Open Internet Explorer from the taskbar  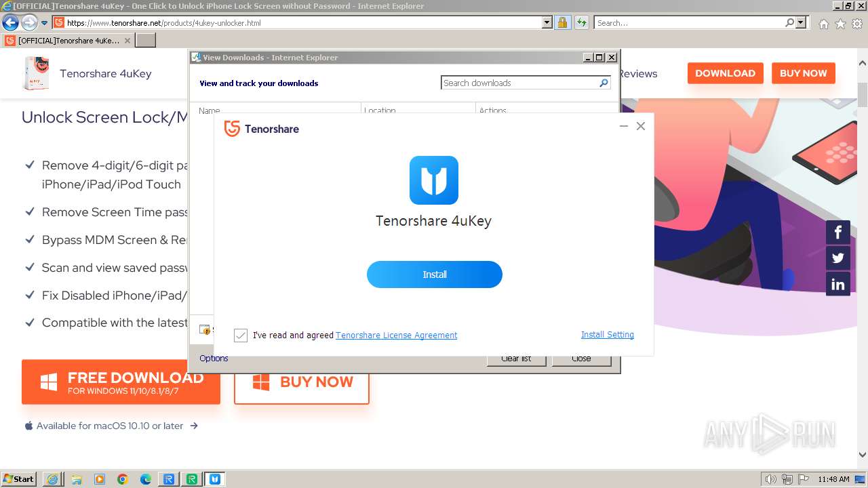(52, 479)
